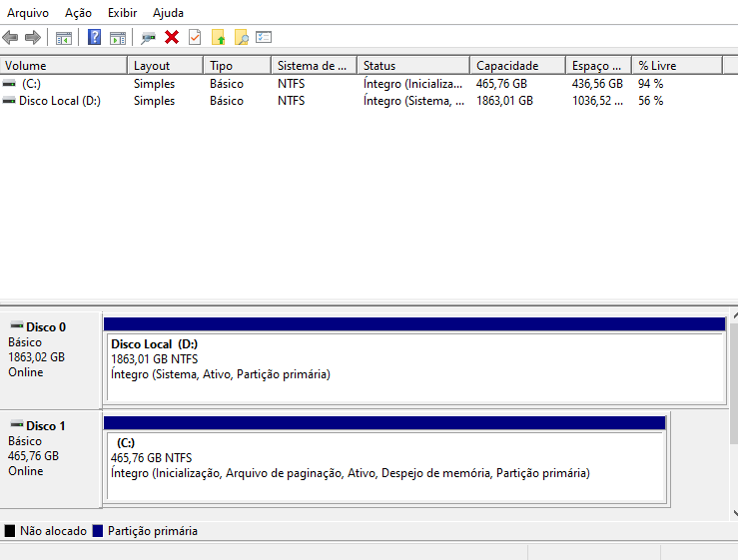Click the black Não alocado legend swatch
This screenshot has height=560, width=738.
point(9,531)
